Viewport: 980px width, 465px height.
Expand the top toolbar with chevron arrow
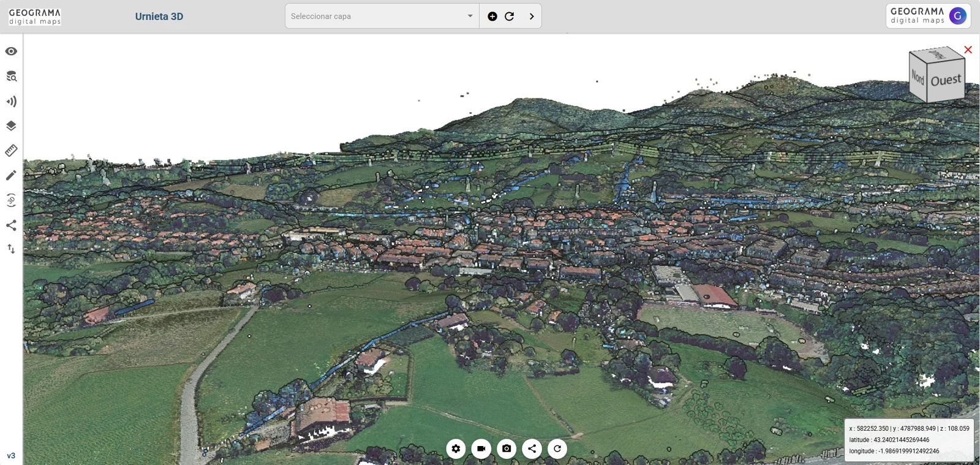[x=532, y=17]
